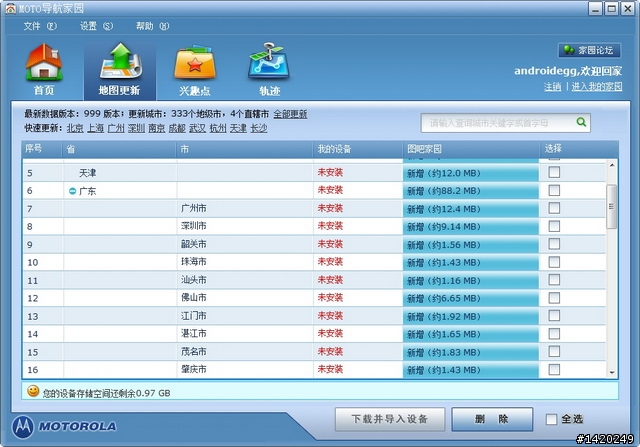Viewport: 640px width, 447px height.
Task: Check the box for 湛江市
Action: (x=554, y=334)
